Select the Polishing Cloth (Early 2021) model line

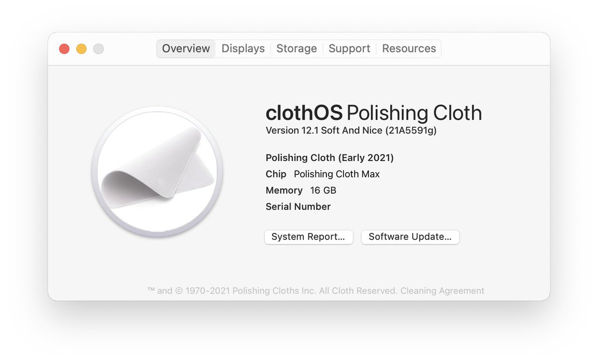pyautogui.click(x=329, y=158)
